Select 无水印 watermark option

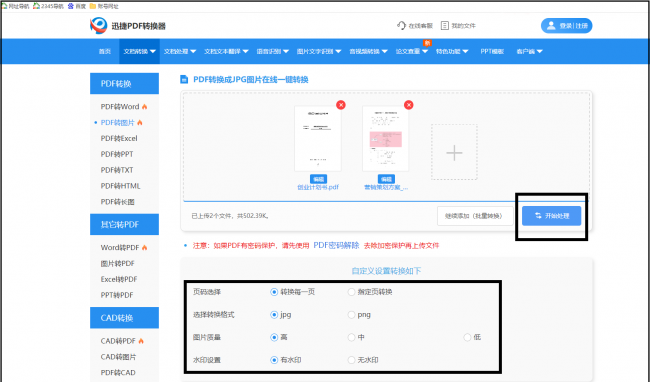click(x=351, y=360)
